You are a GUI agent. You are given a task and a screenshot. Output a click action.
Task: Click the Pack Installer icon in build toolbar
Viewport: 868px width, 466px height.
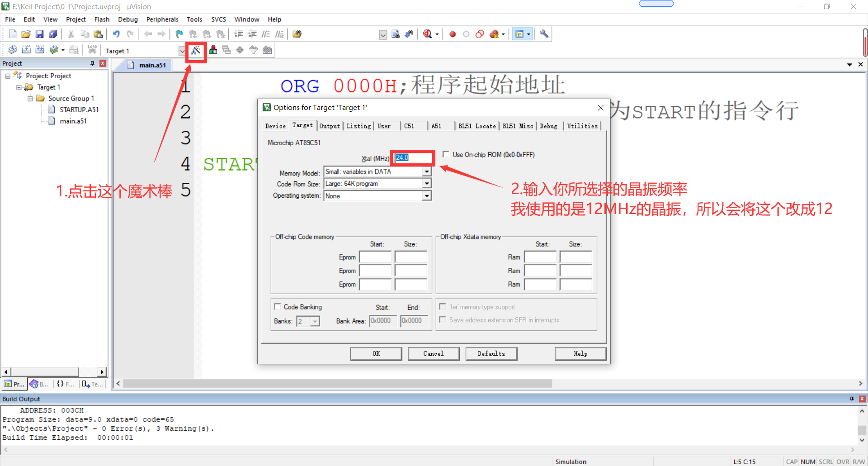coord(267,50)
